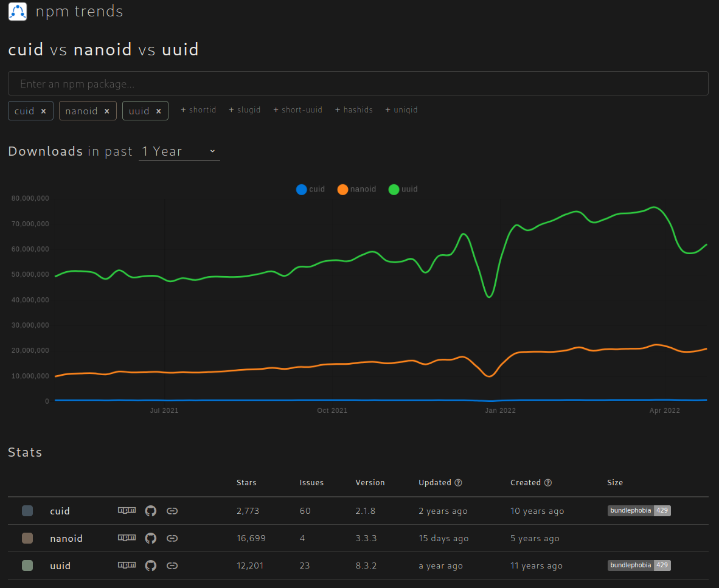Click the Downloads heading text
This screenshot has width=719, height=588.
pyautogui.click(x=46, y=151)
